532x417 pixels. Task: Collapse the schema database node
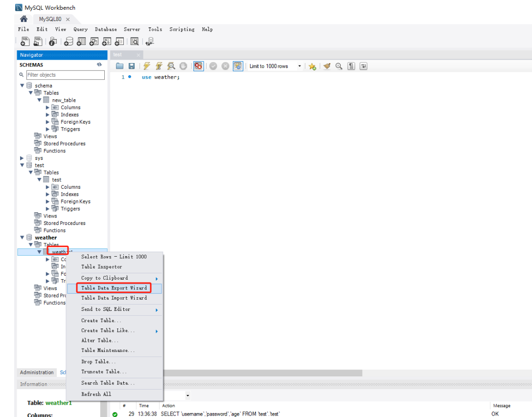point(22,86)
